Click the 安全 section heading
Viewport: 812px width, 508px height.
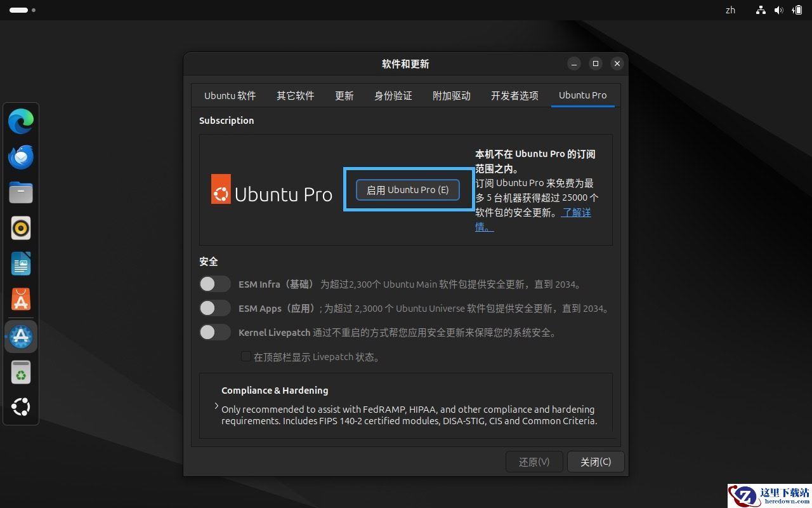[209, 262]
